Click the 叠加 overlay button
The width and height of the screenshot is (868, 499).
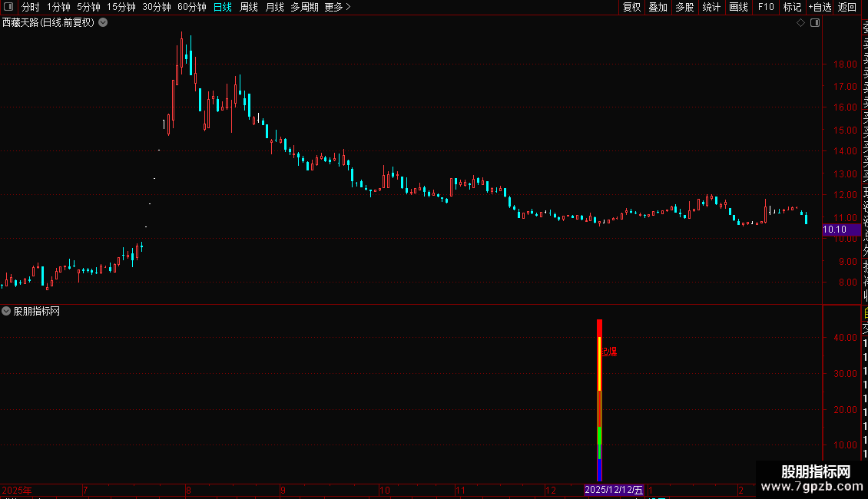(x=658, y=7)
